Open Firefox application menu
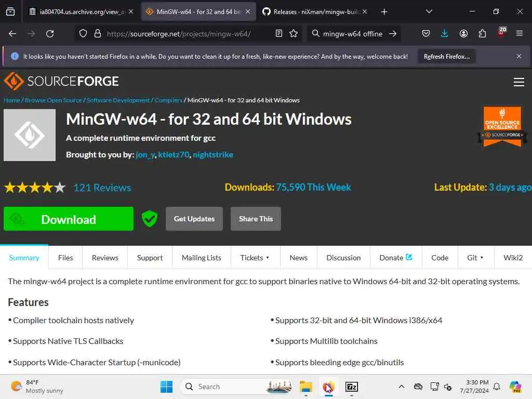 [520, 34]
